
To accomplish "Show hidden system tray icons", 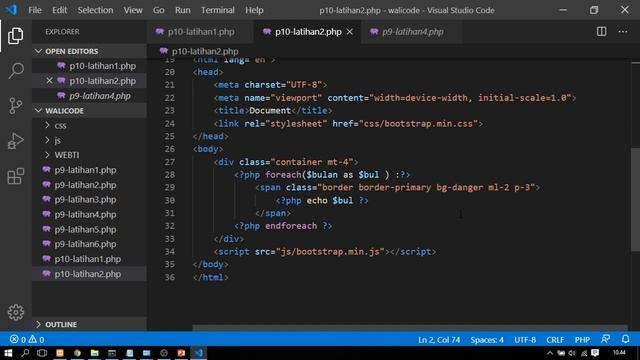I will tap(549, 353).
